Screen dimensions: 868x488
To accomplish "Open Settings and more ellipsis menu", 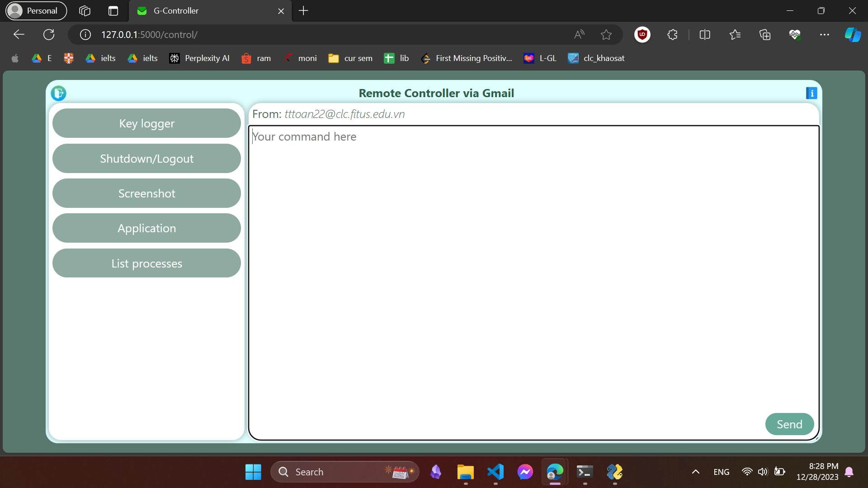I will 824,34.
